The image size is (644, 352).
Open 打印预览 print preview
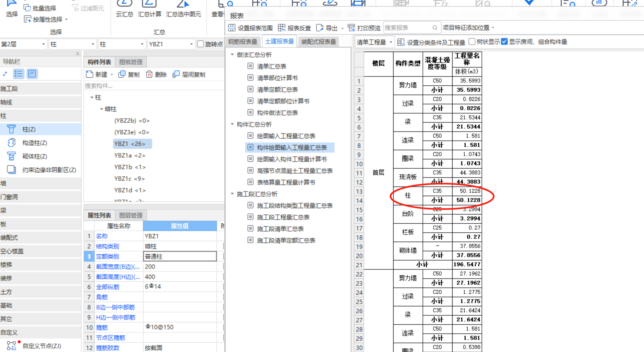(364, 28)
